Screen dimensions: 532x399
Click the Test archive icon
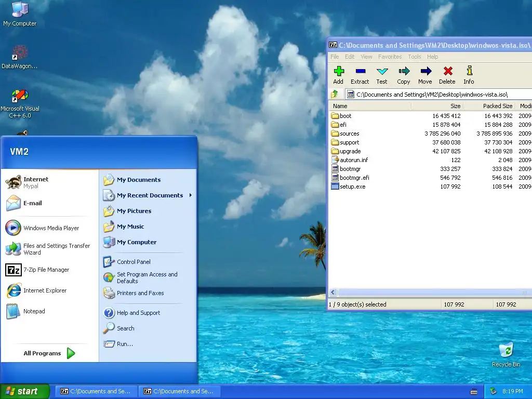click(382, 75)
